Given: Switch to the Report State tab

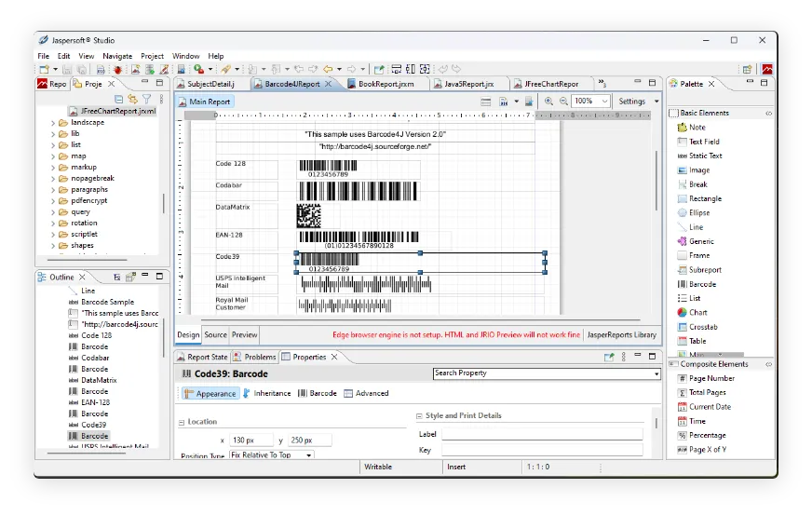Looking at the screenshot, I should [x=202, y=357].
